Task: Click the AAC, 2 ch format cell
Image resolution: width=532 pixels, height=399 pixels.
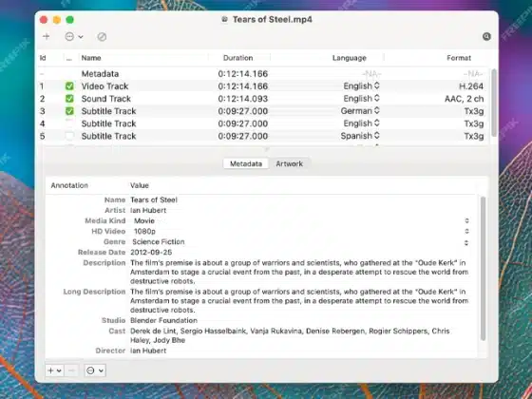Action: click(x=465, y=99)
